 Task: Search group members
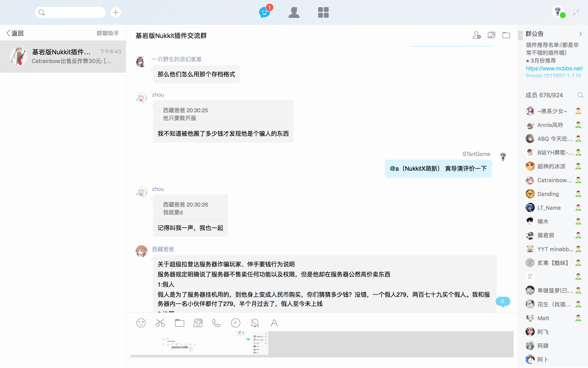580,95
